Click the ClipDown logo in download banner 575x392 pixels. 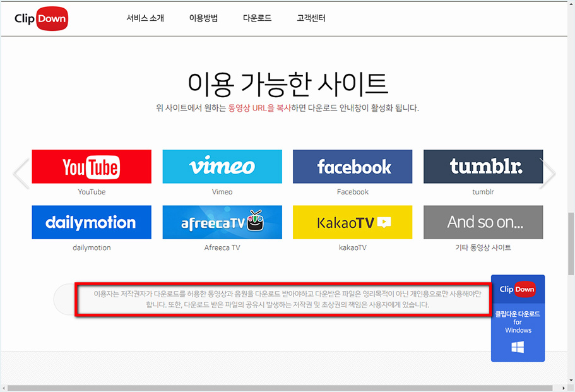[x=518, y=289]
